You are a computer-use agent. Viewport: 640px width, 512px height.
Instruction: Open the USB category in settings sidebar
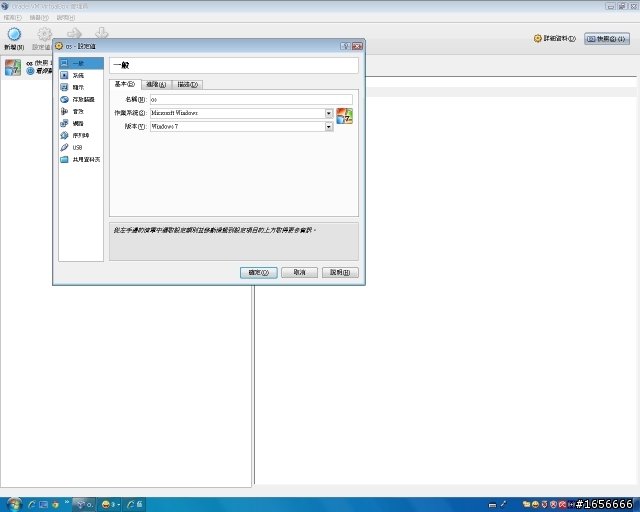[81, 147]
